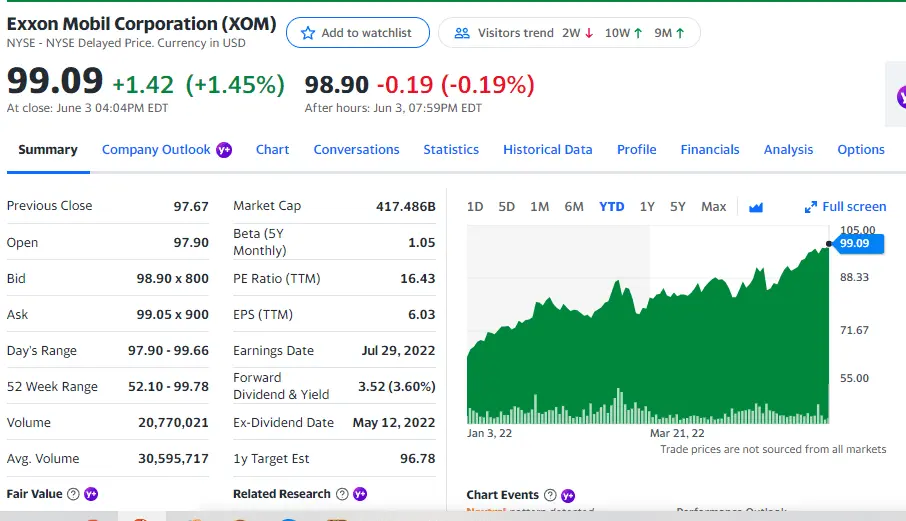Click the Y+ badge next to Company Outlook
This screenshot has height=521, width=906.
(224, 150)
